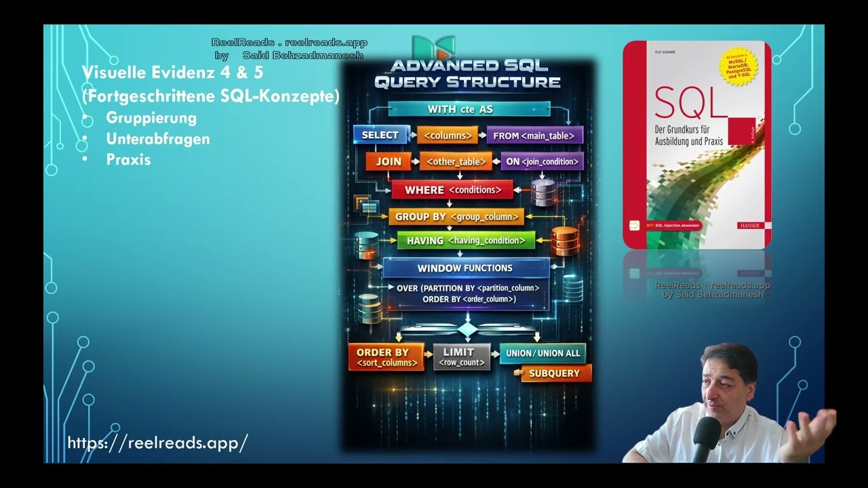The height and width of the screenshot is (488, 868).
Task: Click the gray database icon beside WHERE
Action: (x=543, y=192)
